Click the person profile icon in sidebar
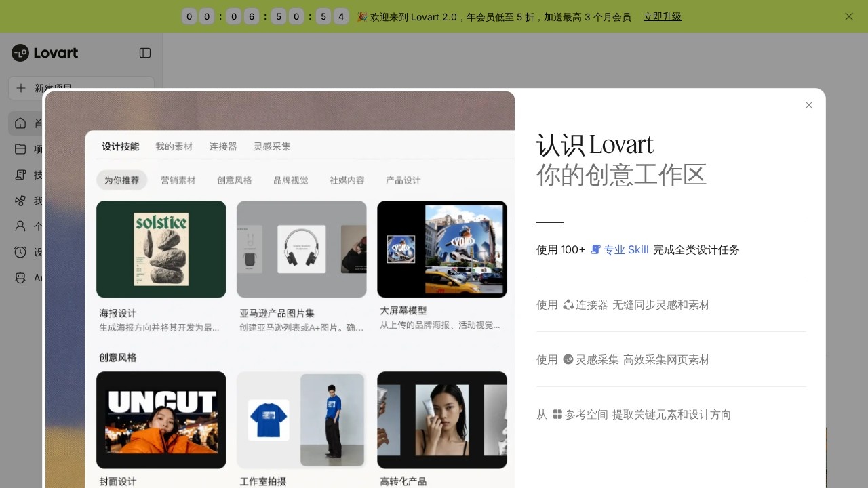Viewport: 868px width, 488px height. coord(20,226)
